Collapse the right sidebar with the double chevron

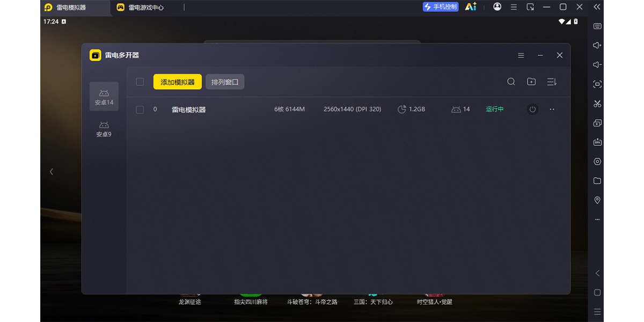click(x=597, y=7)
